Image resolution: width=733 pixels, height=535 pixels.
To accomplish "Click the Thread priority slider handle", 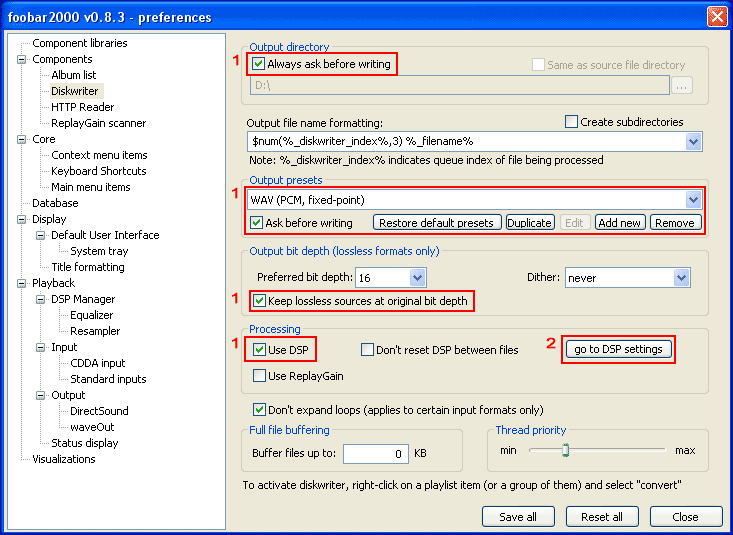I will coord(565,450).
